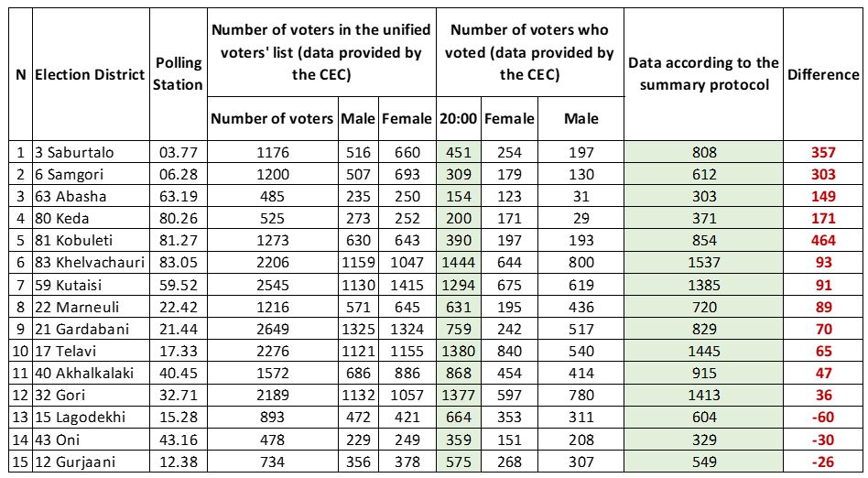This screenshot has width=868, height=478.
Task: Click the red difference value 357
Action: point(823,152)
